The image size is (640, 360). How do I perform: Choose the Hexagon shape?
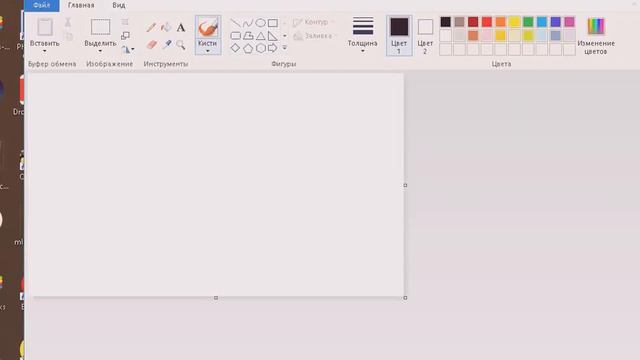coord(260,49)
